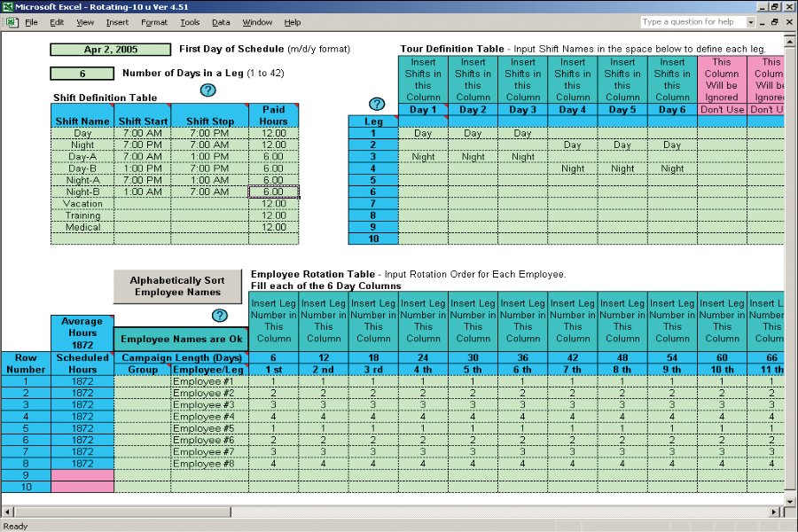Select the cell showing 6 days in a leg
The height and width of the screenshot is (532, 798).
point(83,73)
